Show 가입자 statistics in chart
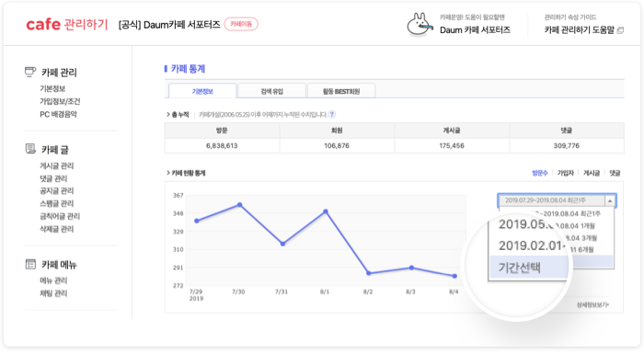This screenshot has height=353, width=644. pyautogui.click(x=565, y=173)
